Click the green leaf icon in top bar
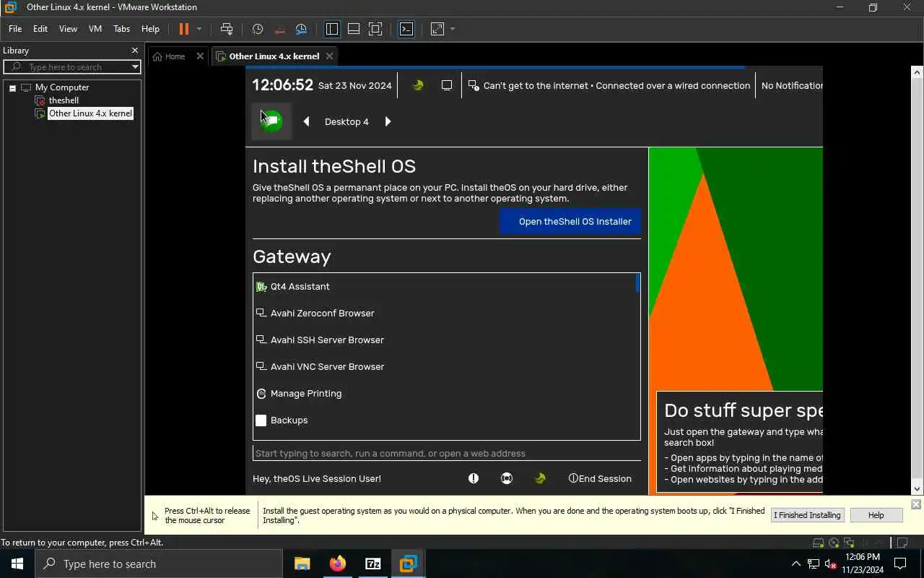The height and width of the screenshot is (578, 924). click(417, 85)
